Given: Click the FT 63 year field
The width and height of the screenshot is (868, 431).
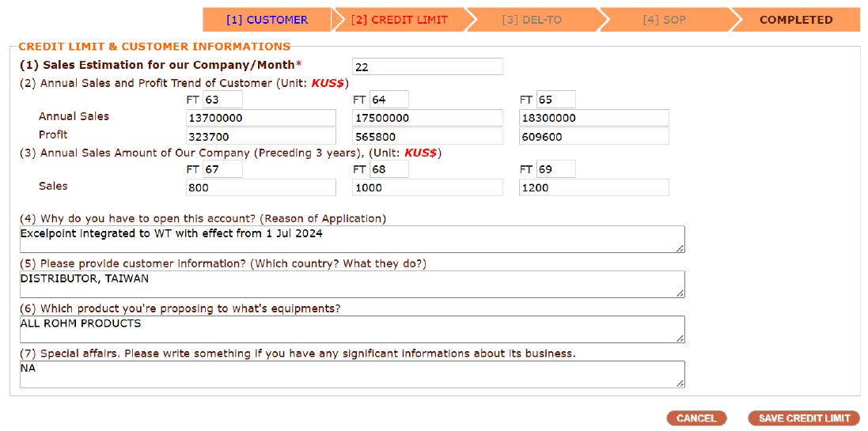Looking at the screenshot, I should 222,100.
